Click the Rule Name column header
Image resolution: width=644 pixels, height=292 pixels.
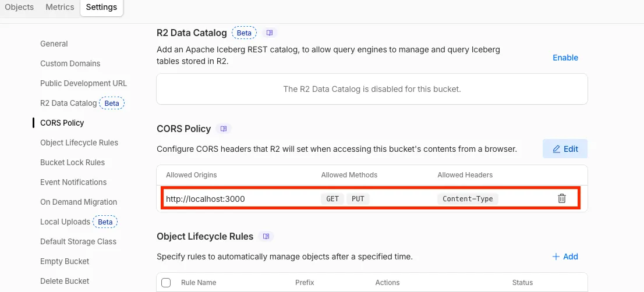tap(199, 283)
